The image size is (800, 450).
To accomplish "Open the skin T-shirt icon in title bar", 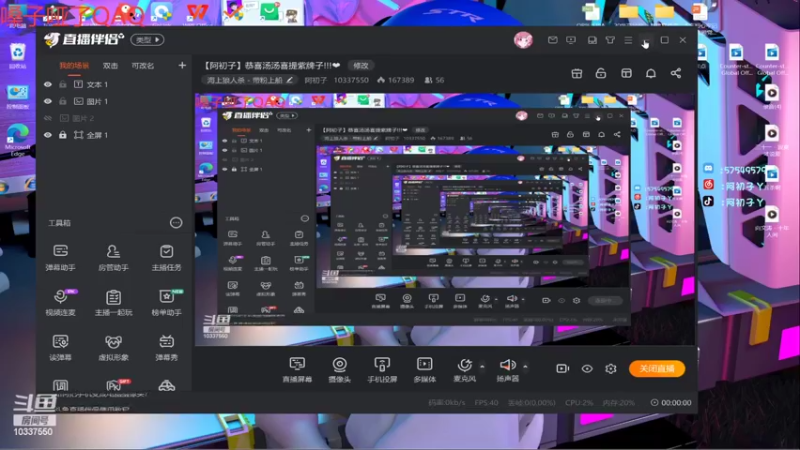I will click(x=610, y=40).
